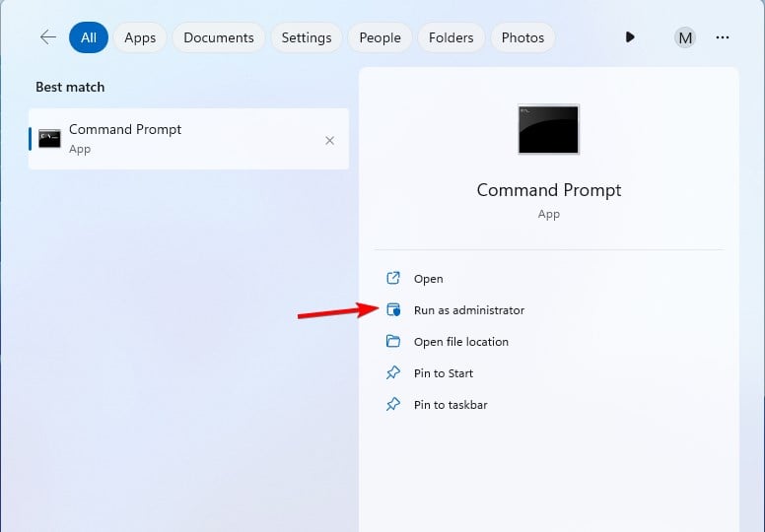This screenshot has width=765, height=532.
Task: Switch to the Apps filter tab
Action: [x=140, y=37]
